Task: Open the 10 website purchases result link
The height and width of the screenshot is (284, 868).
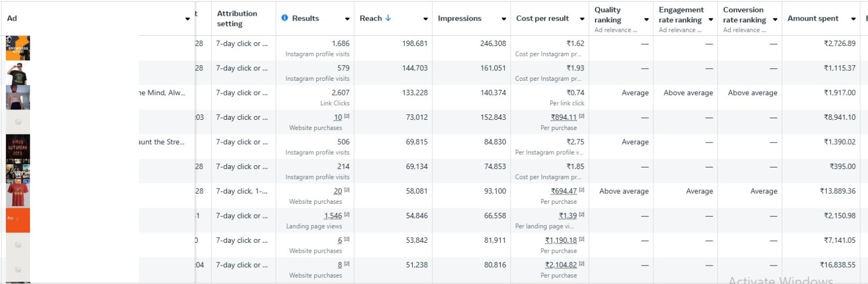Action: click(x=338, y=117)
